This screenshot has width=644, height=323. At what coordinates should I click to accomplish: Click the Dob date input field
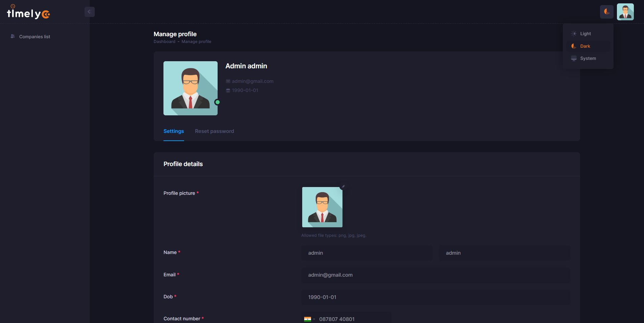click(435, 297)
